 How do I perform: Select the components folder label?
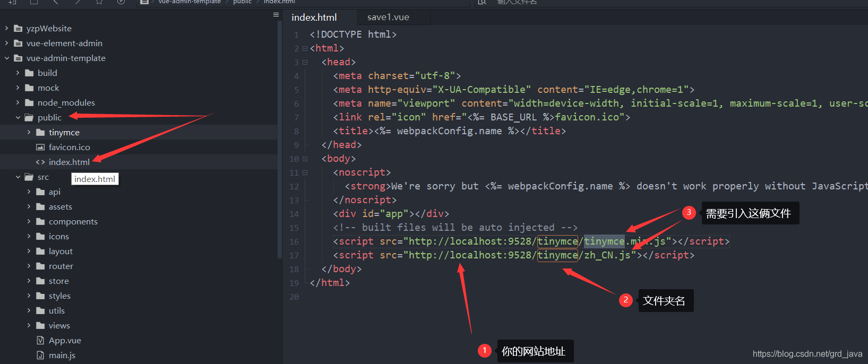pyautogui.click(x=73, y=222)
